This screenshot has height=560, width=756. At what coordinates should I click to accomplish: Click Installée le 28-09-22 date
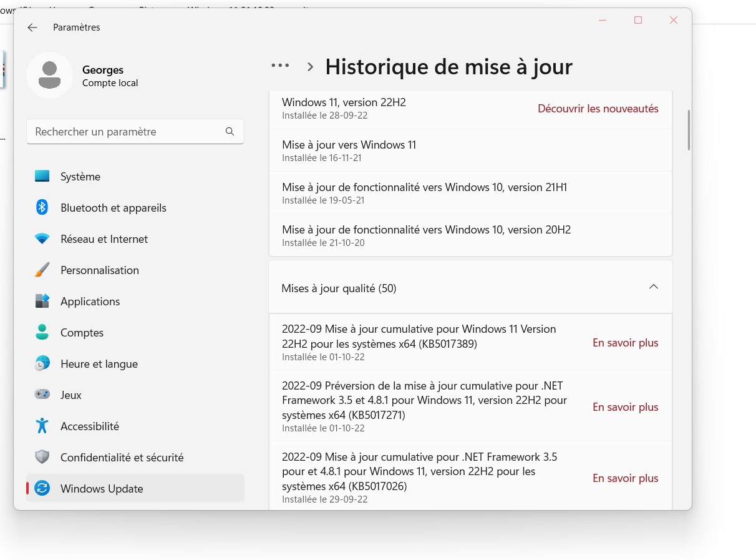(x=324, y=115)
